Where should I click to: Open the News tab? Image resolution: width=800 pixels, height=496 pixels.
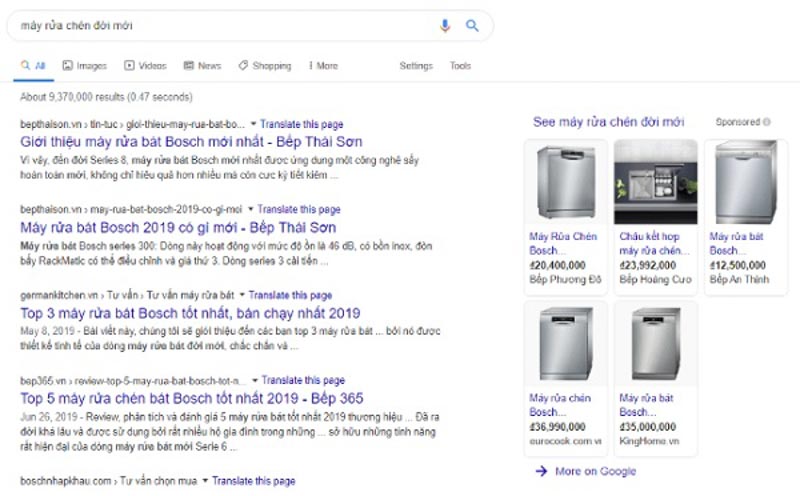tap(203, 66)
